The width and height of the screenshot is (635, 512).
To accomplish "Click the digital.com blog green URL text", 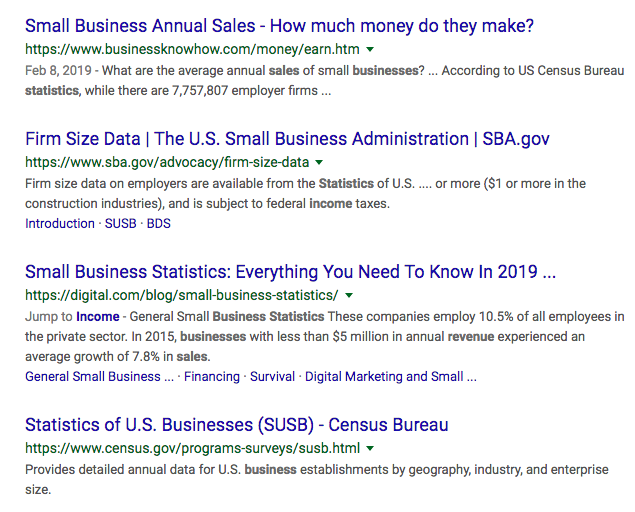I will coord(182,295).
